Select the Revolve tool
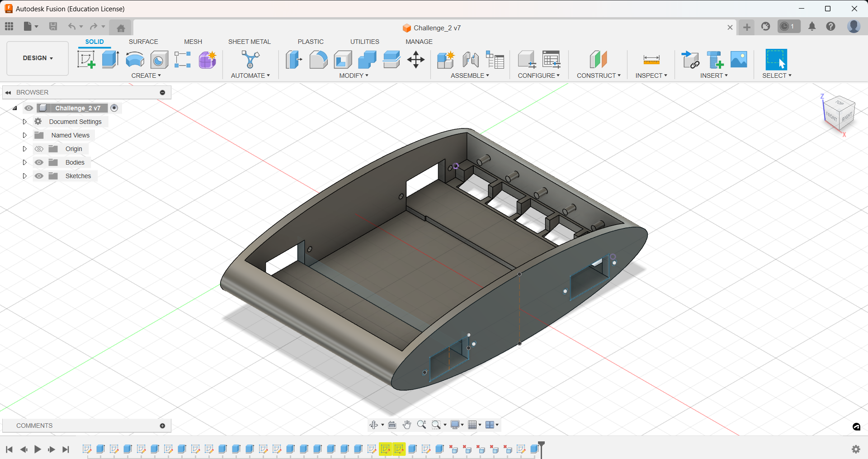The height and width of the screenshot is (459, 868). point(135,59)
